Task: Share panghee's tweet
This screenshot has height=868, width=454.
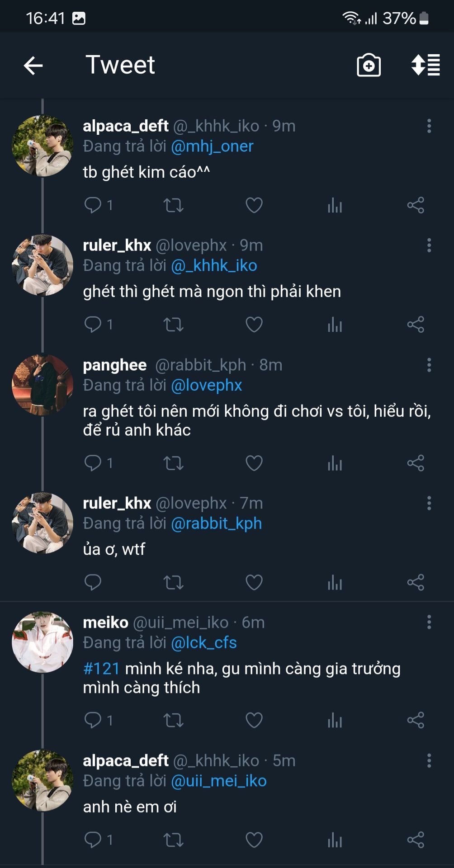Action: coord(415,463)
